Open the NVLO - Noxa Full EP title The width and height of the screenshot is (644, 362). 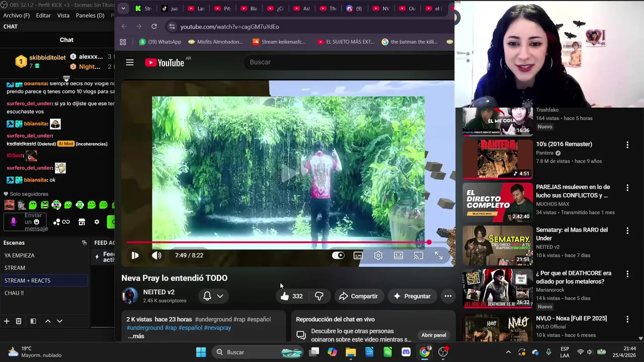571,318
